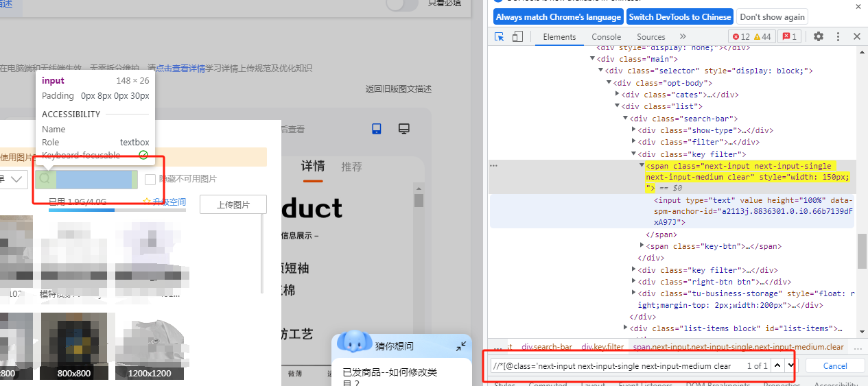Expand the span class="key-btn" node
The width and height of the screenshot is (868, 386).
coord(642,245)
